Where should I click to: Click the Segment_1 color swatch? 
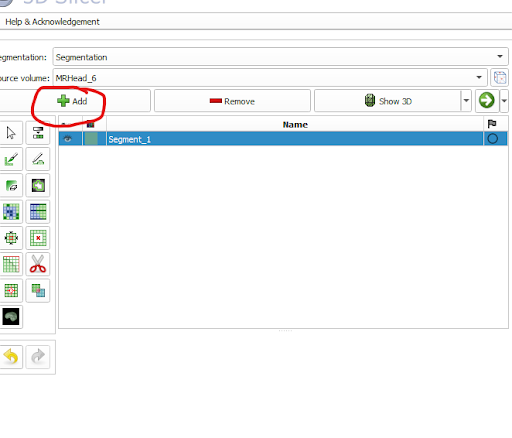pos(91,139)
